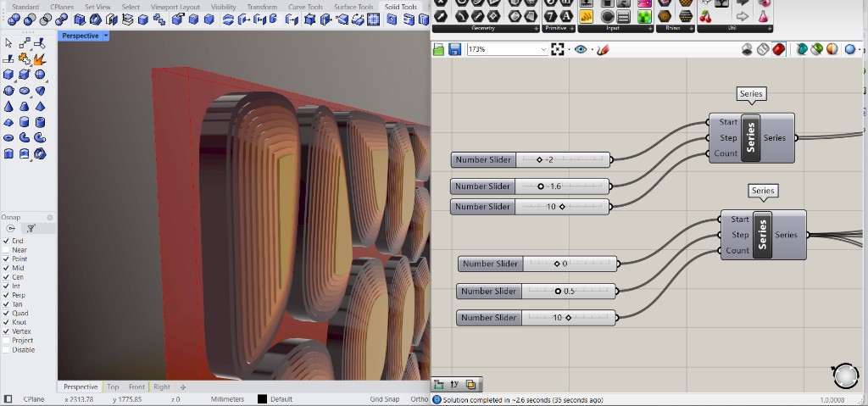Click slider handle with value 0.5

click(x=558, y=292)
